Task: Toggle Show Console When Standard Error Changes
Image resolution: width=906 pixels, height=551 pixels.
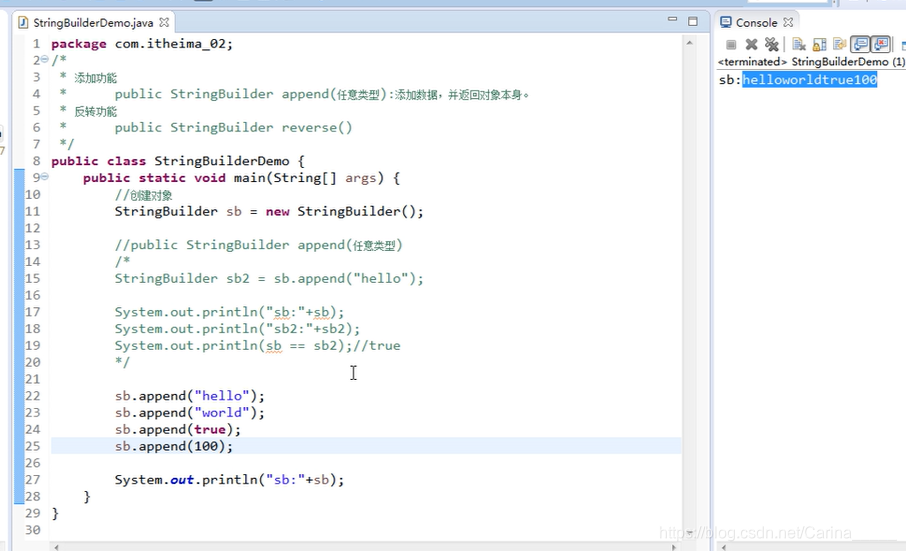Action: pyautogui.click(x=881, y=44)
